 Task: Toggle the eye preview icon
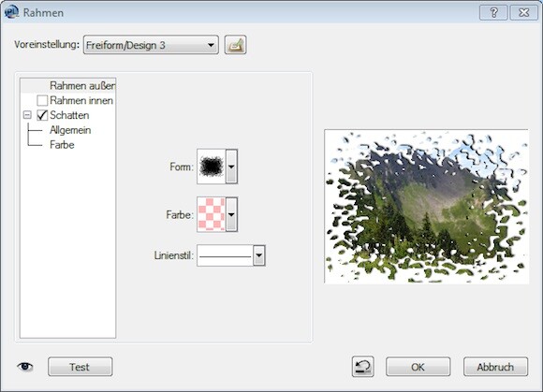tap(25, 367)
